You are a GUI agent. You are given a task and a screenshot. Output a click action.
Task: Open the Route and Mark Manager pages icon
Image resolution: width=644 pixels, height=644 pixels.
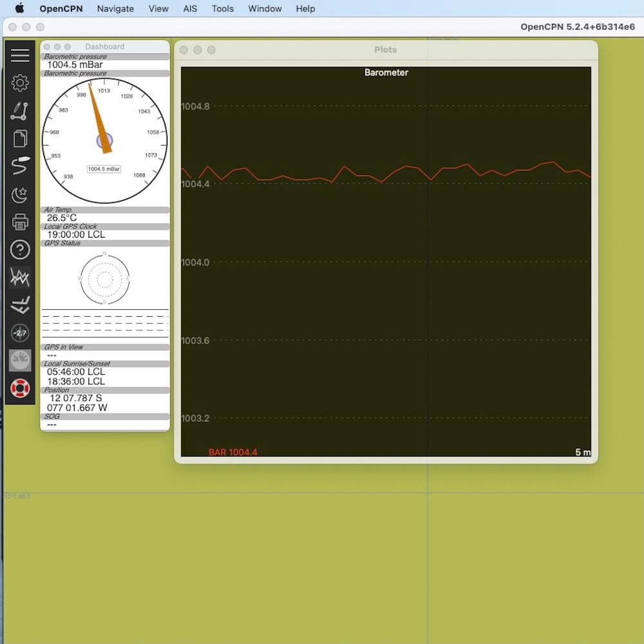click(20, 138)
